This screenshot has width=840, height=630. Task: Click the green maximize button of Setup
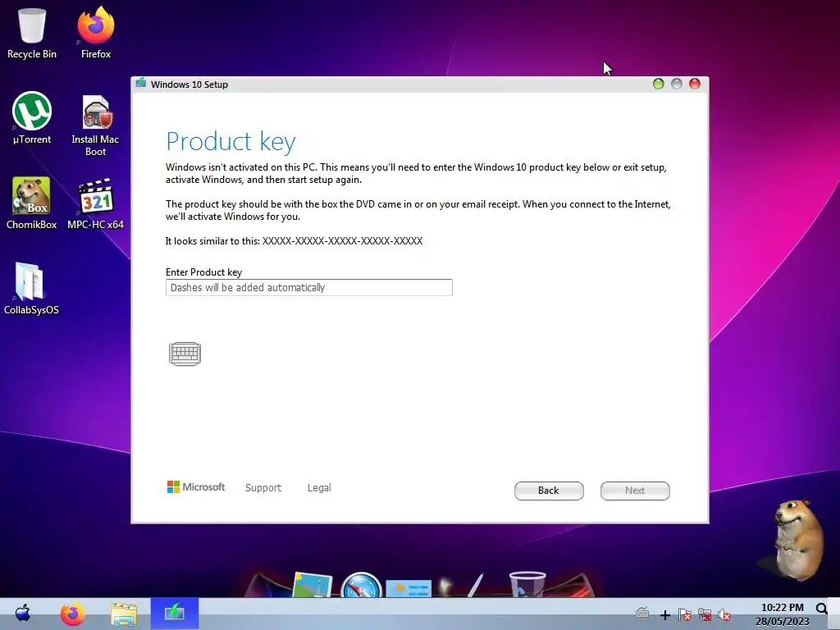pos(659,84)
